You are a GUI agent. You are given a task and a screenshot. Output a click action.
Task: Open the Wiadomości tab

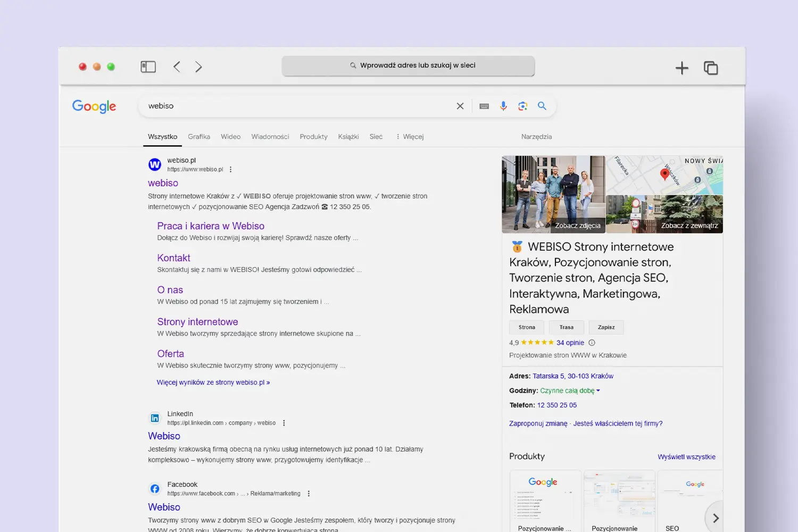pos(270,137)
